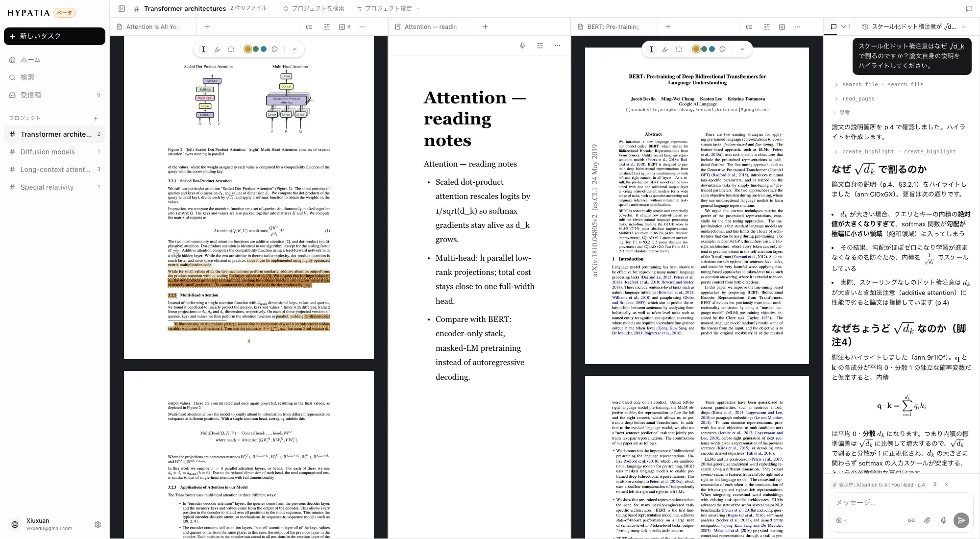Click the 新しいタスク button
Image resolution: width=980 pixels, height=539 pixels.
click(54, 36)
